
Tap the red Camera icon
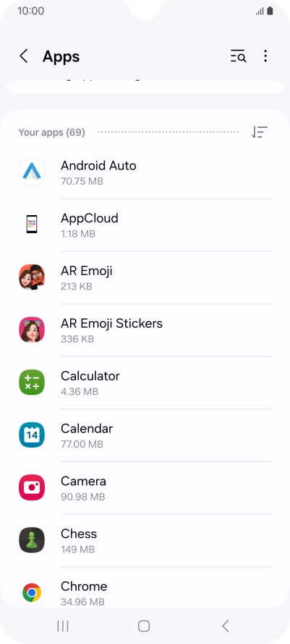(x=32, y=487)
